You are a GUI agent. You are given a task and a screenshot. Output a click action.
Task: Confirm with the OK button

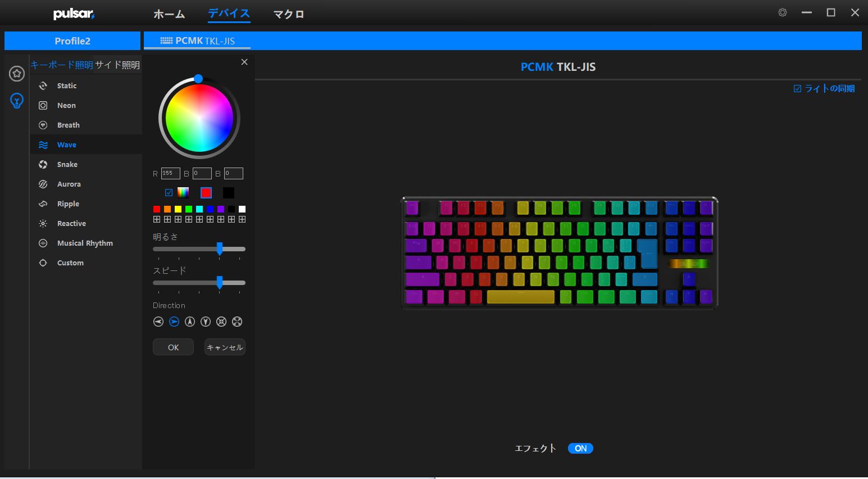tap(173, 347)
